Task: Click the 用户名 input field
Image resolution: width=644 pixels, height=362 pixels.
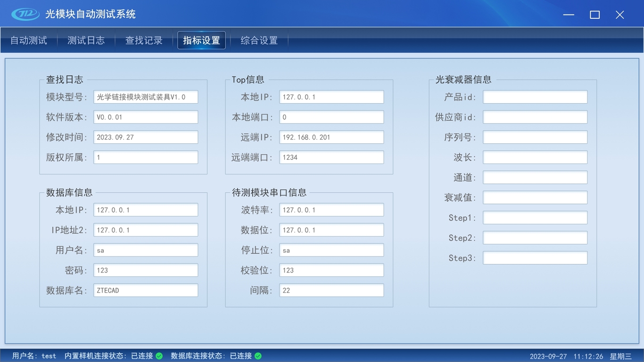Action: [x=146, y=250]
